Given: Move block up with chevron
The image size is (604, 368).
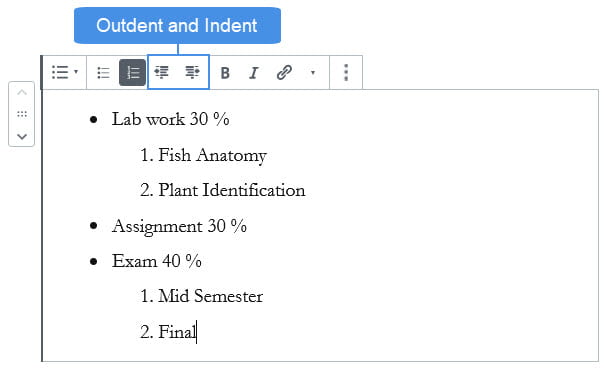Looking at the screenshot, I should click(x=22, y=92).
